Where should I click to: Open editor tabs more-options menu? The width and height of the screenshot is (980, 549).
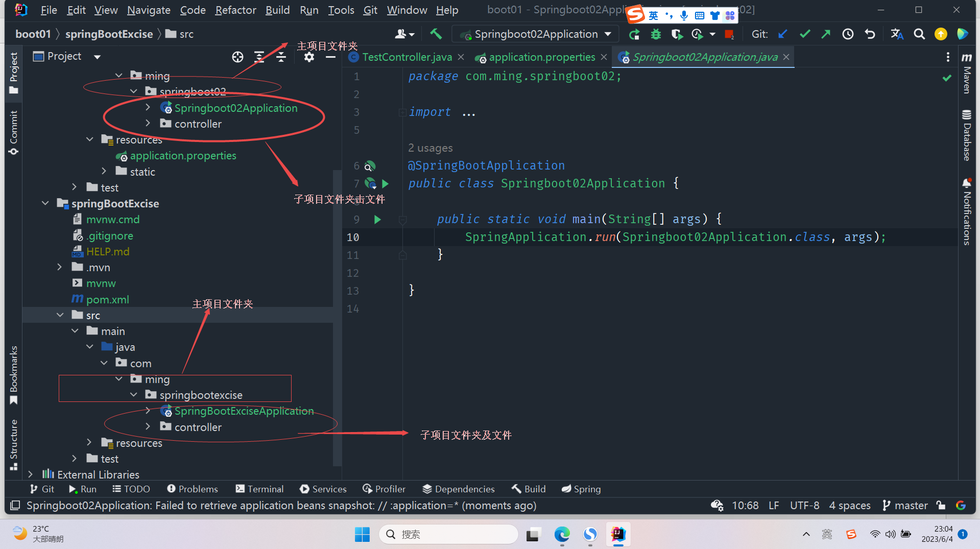(x=948, y=57)
